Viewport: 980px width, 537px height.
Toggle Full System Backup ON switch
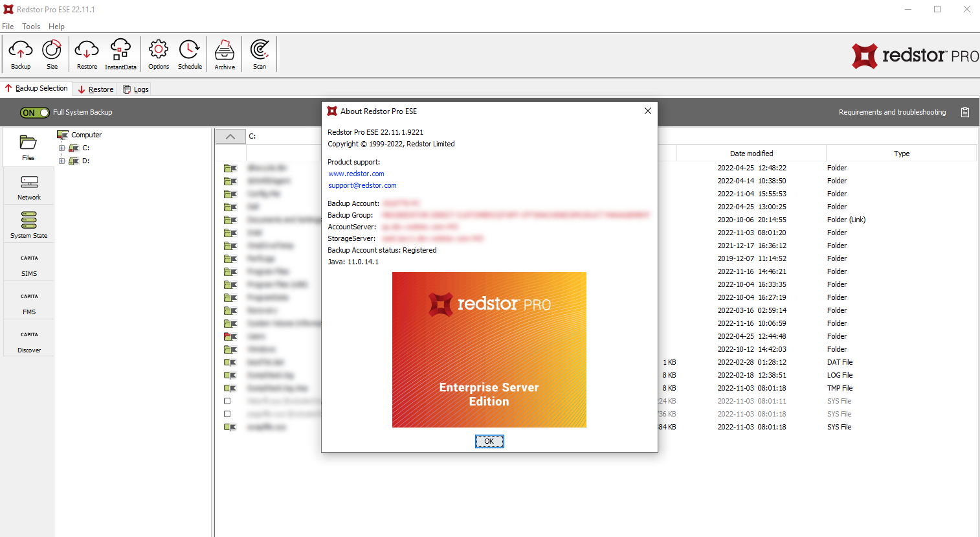[35, 113]
